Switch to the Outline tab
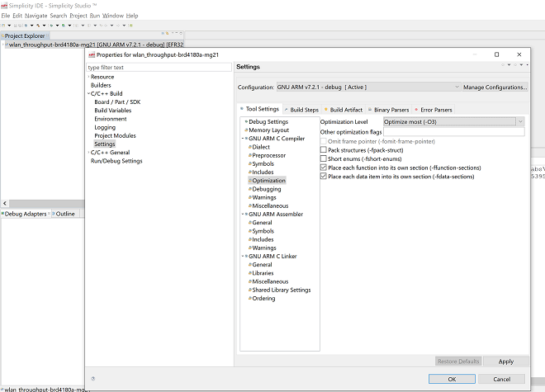The image size is (545, 392). pos(64,214)
